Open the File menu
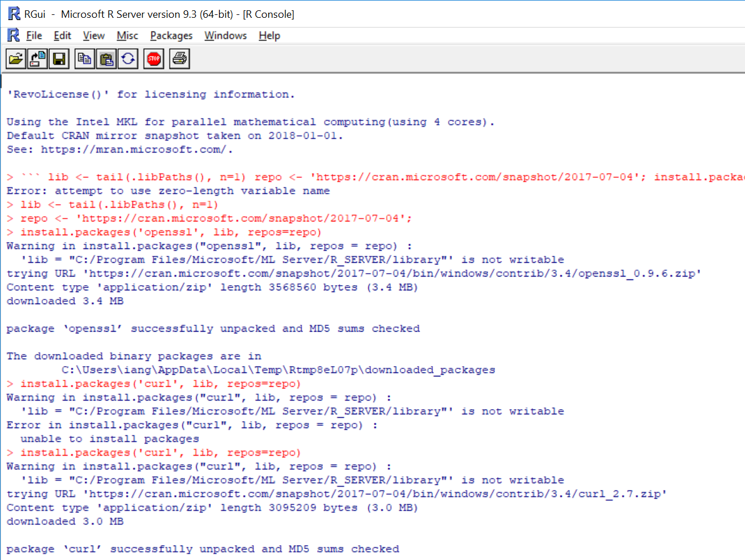Viewport: 745px width, 560px height. click(34, 36)
